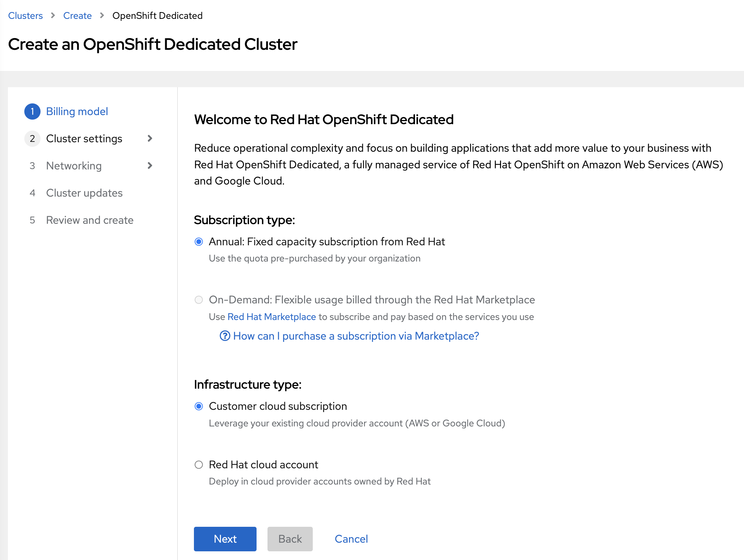This screenshot has height=560, width=744.
Task: Click the Networking step icon
Action: (32, 165)
